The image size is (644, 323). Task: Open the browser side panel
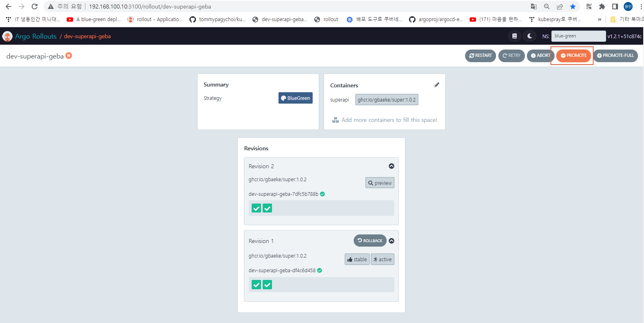[x=615, y=7]
